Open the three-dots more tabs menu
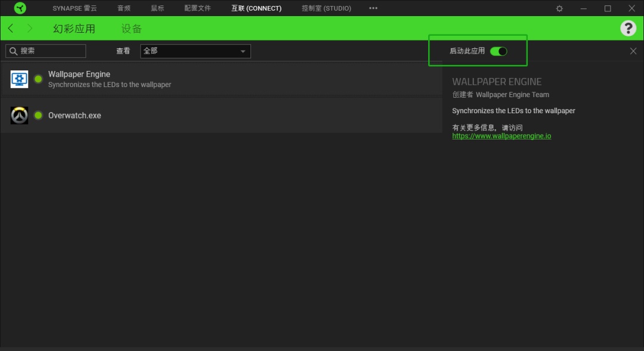Screen dimensions: 644x351 pyautogui.click(x=373, y=8)
